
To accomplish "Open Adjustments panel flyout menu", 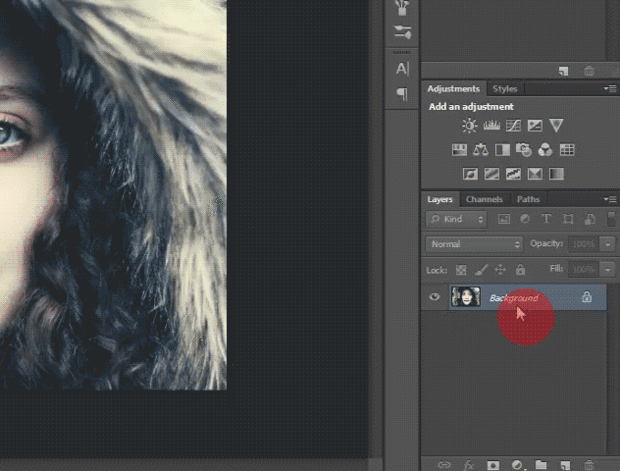I will click(610, 89).
